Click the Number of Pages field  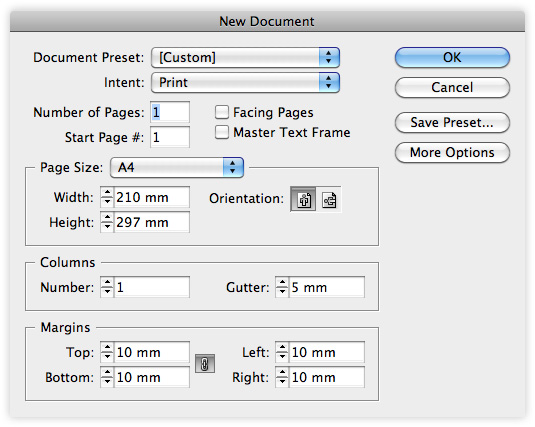click(x=170, y=112)
